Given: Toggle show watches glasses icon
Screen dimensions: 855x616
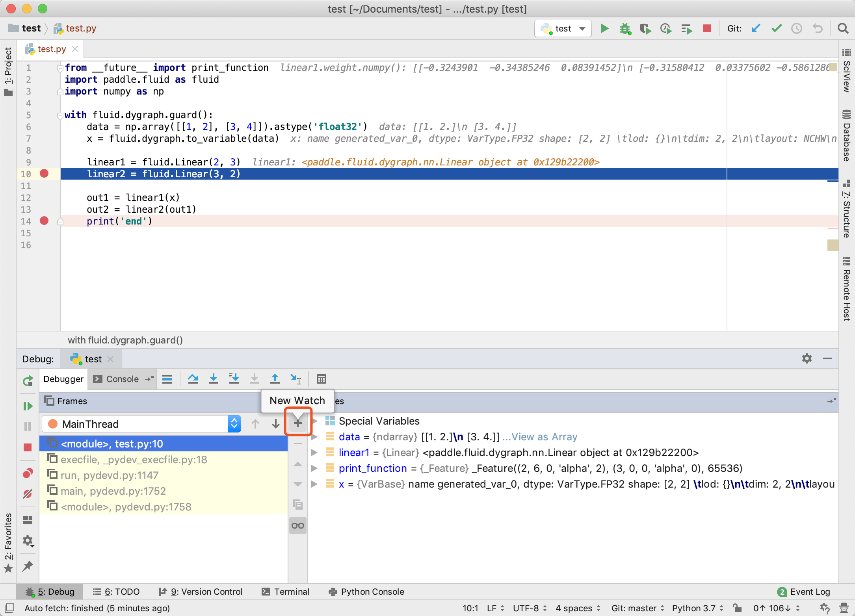Looking at the screenshot, I should point(298,526).
